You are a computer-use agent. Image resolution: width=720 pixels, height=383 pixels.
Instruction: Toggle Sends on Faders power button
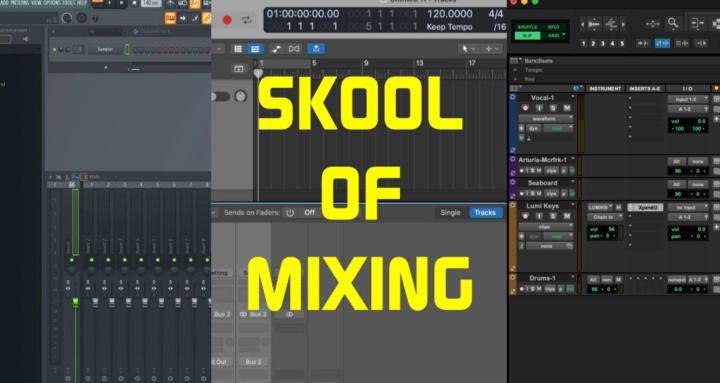(290, 213)
